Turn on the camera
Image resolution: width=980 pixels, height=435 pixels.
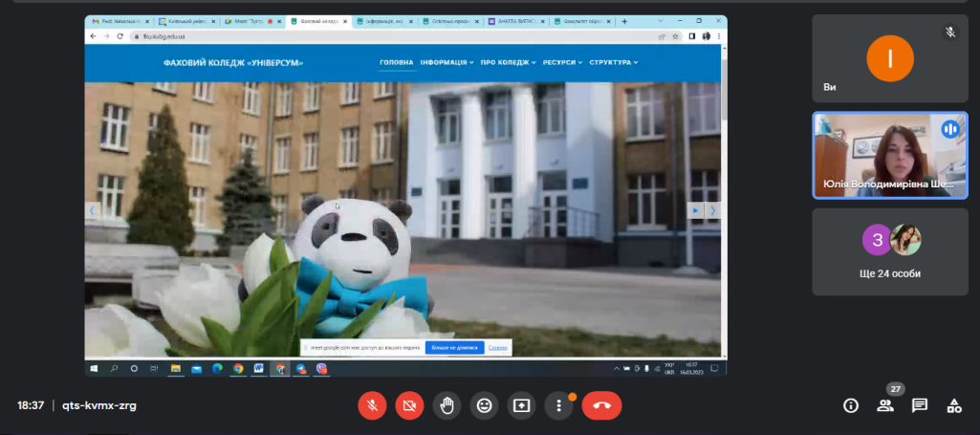click(409, 405)
